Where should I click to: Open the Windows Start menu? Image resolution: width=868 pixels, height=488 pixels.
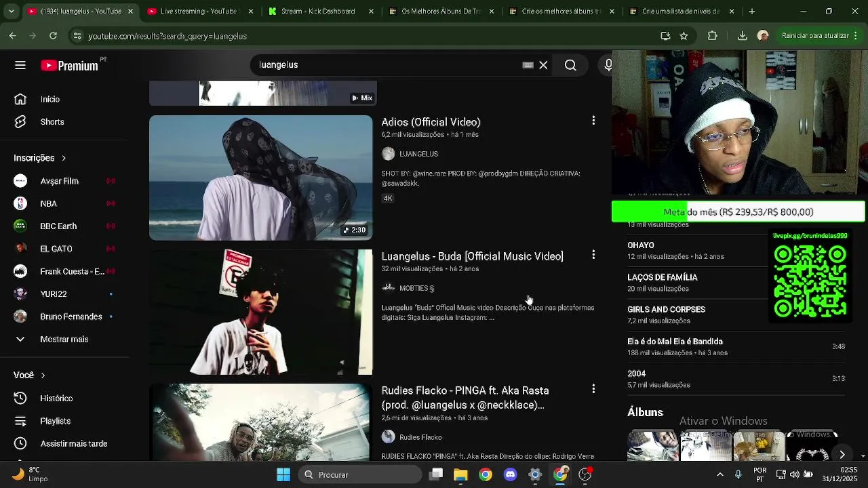(283, 474)
